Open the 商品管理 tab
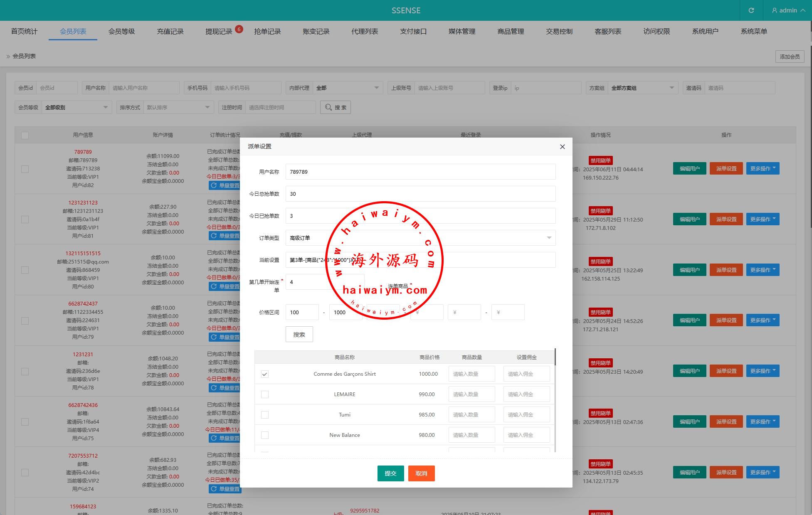 click(x=510, y=32)
